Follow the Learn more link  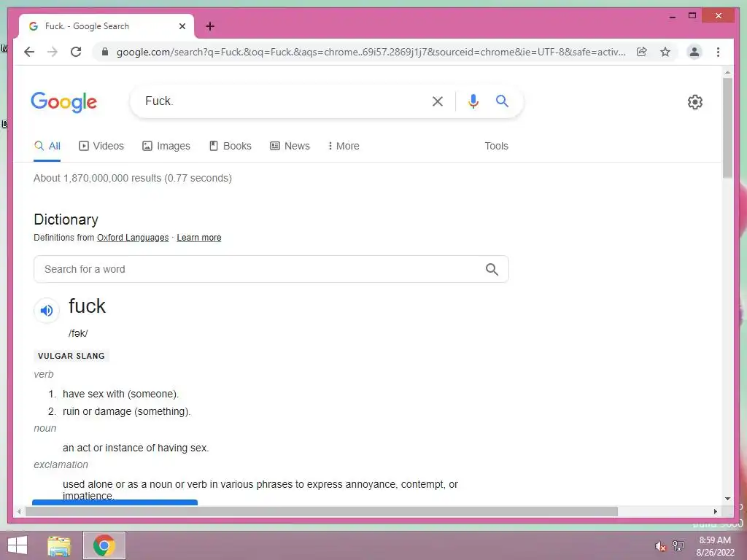(x=198, y=238)
